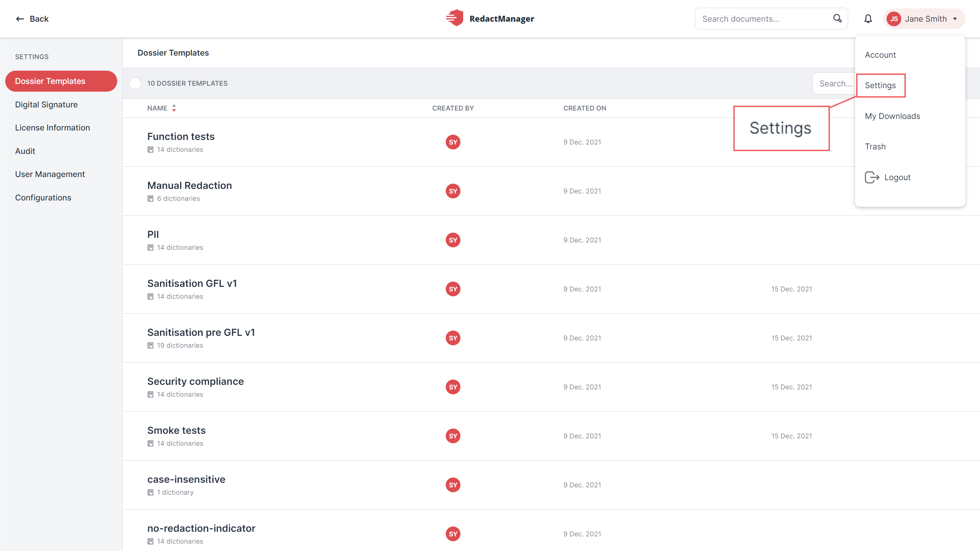Click dictionary icon under no-redaction-indicator
This screenshot has height=551, width=980.
tap(150, 542)
